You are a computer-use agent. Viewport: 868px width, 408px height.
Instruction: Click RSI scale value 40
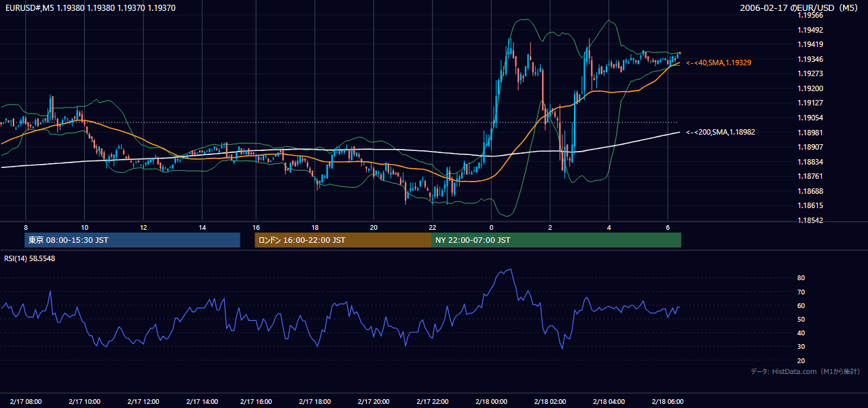pyautogui.click(x=801, y=333)
